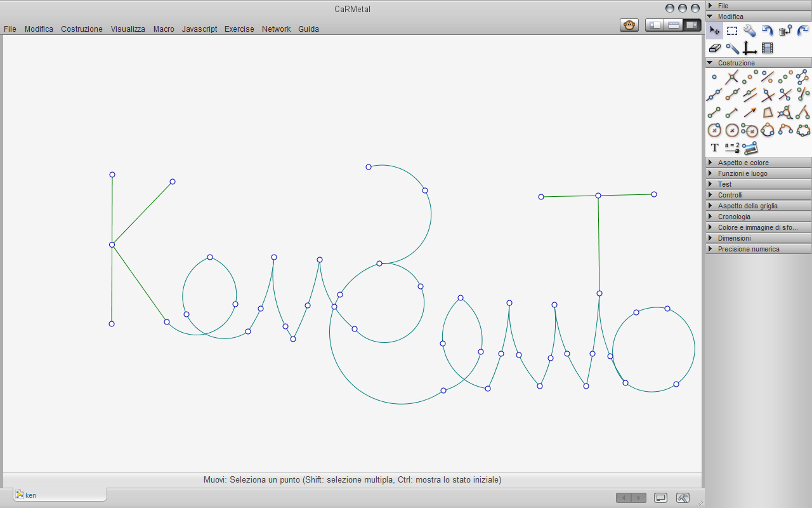
Task: Switch to horizontal panel layout view
Action: pyautogui.click(x=672, y=25)
